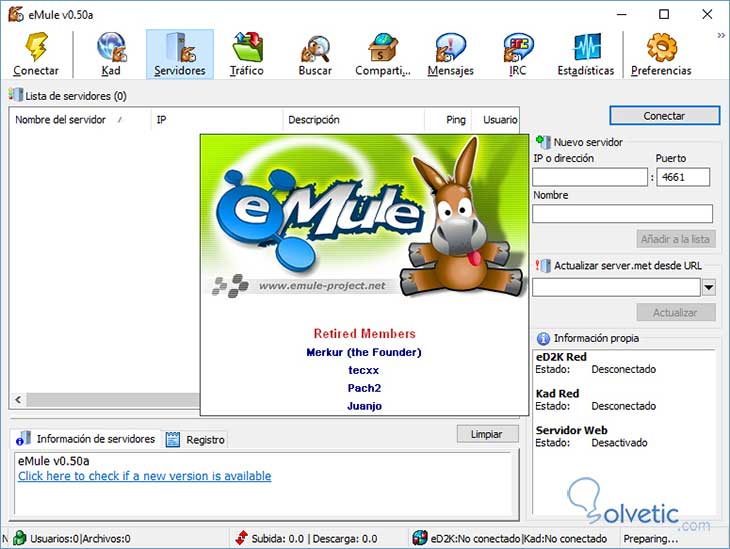The width and height of the screenshot is (730, 549).
Task: Focus the Puerto field showing 4661
Action: 683,177
